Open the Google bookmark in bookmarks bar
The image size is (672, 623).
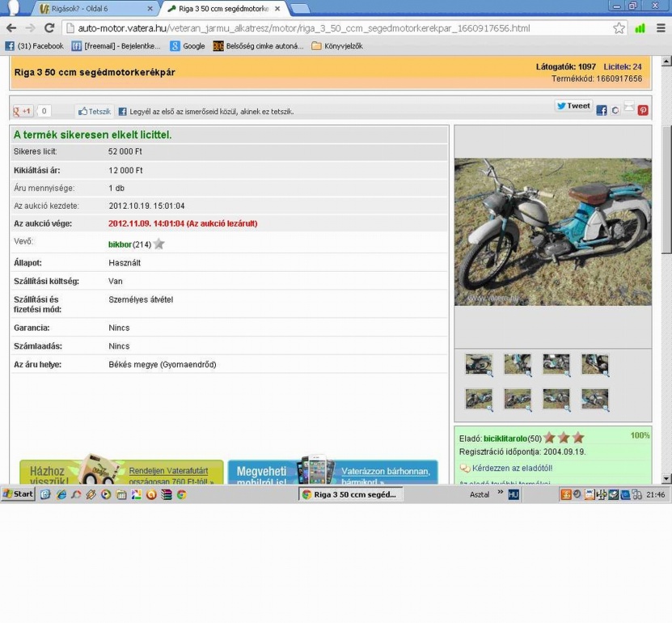[187, 46]
